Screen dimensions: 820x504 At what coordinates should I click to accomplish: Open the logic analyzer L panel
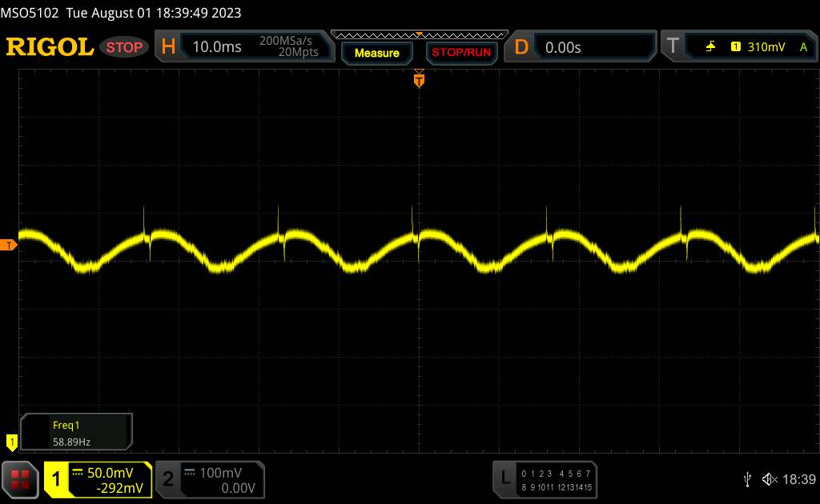[x=504, y=478]
